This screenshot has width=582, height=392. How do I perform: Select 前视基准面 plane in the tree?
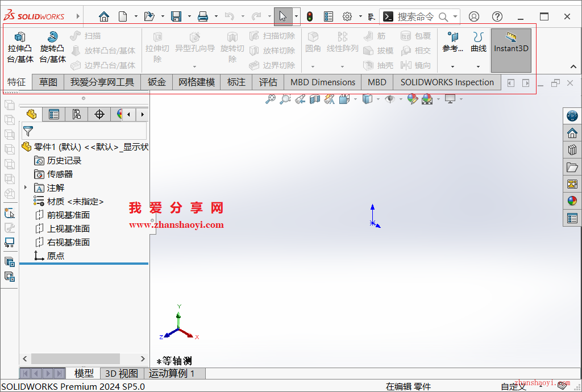point(63,215)
